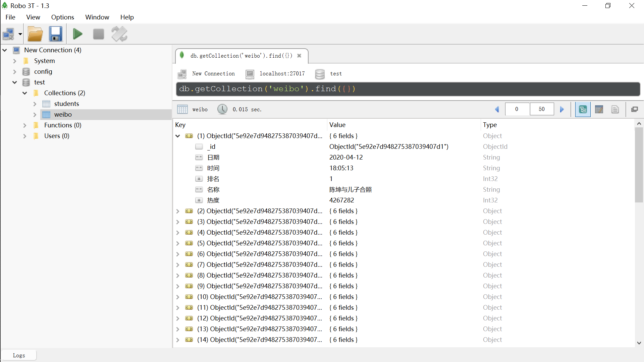Click the 0.015 sec. execution time
644x362 pixels.
(247, 110)
